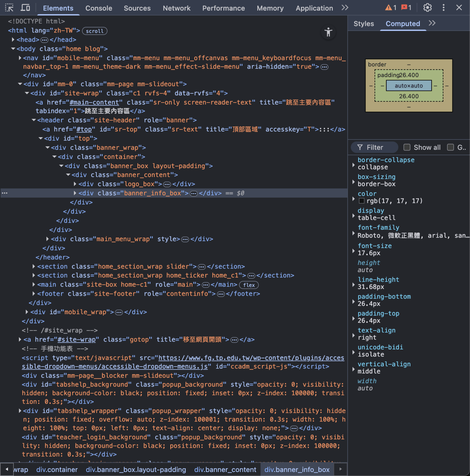This screenshot has width=470, height=476.
Task: Open the Performance tab
Action: (223, 8)
